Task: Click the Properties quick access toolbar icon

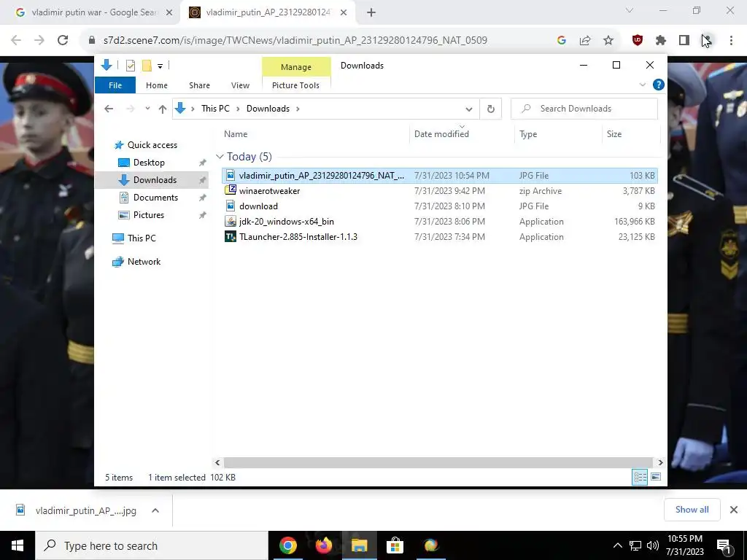Action: (130, 66)
